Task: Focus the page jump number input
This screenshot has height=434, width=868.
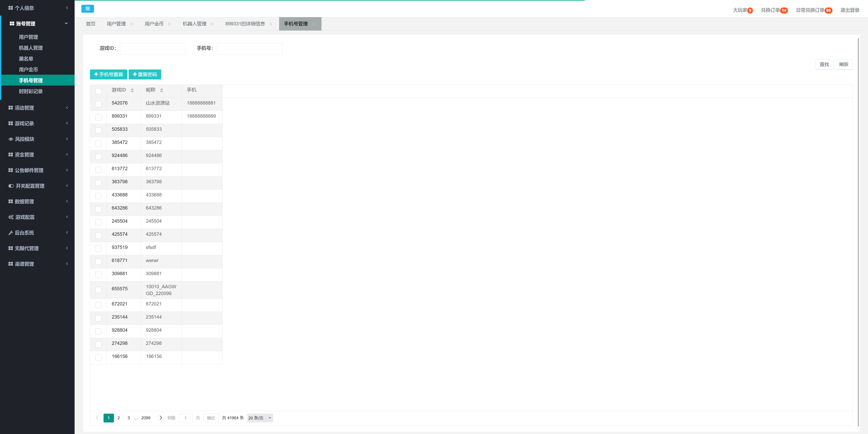Action: pos(186,418)
